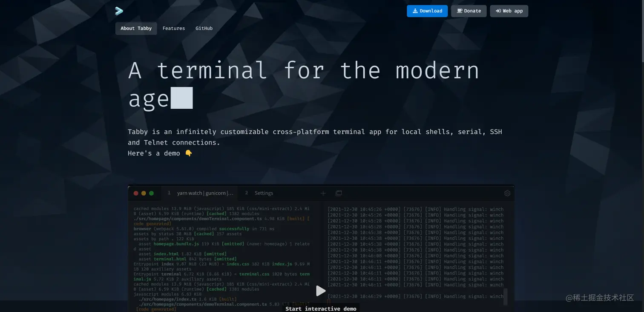Click Start interactive demo label
The height and width of the screenshot is (312, 644).
tap(321, 309)
